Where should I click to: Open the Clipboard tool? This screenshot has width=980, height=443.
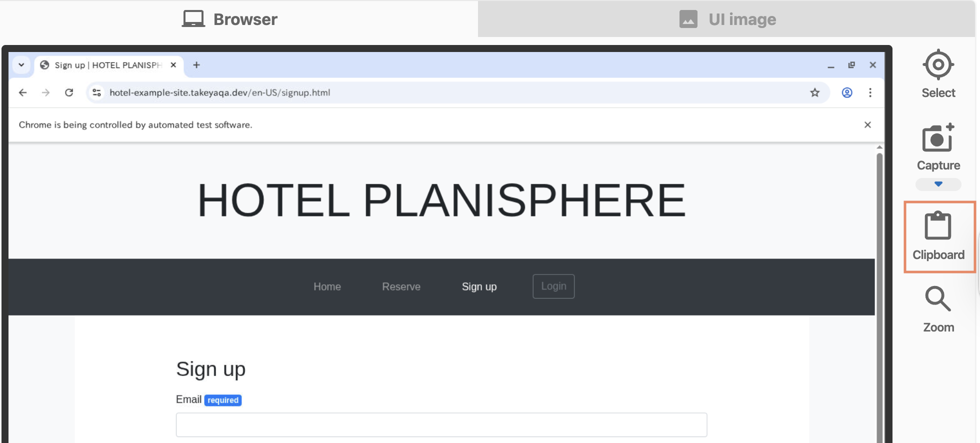[939, 236]
